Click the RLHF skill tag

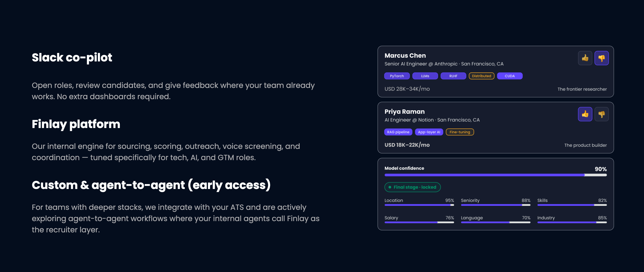pyautogui.click(x=453, y=76)
